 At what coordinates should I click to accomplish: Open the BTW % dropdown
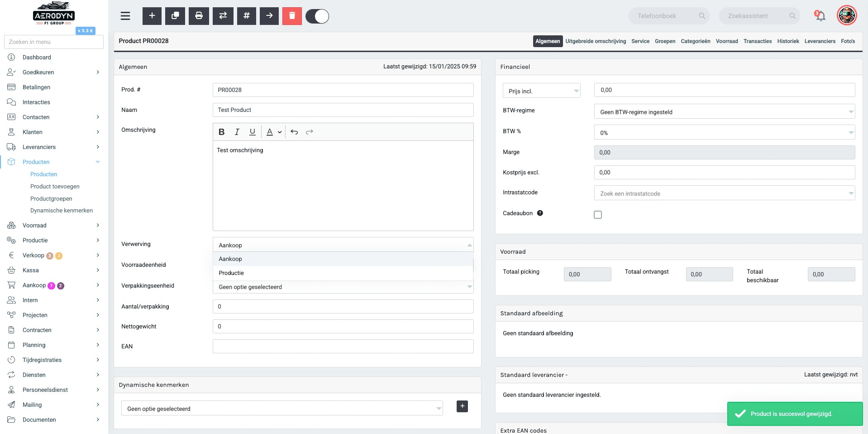click(x=724, y=133)
